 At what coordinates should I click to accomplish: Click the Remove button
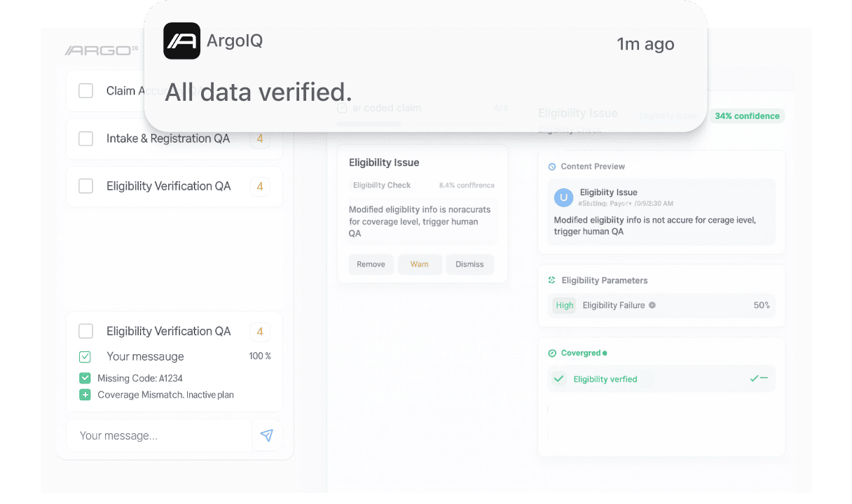pos(371,264)
